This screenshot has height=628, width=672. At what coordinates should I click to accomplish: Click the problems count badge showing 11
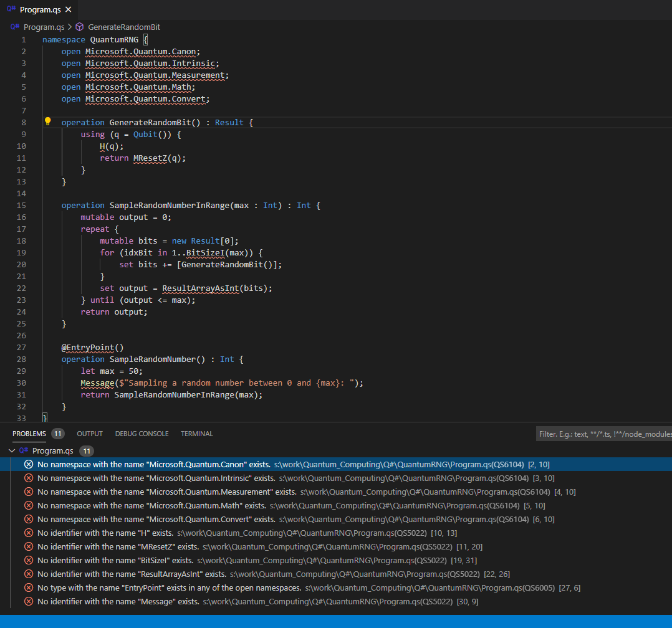[57, 433]
